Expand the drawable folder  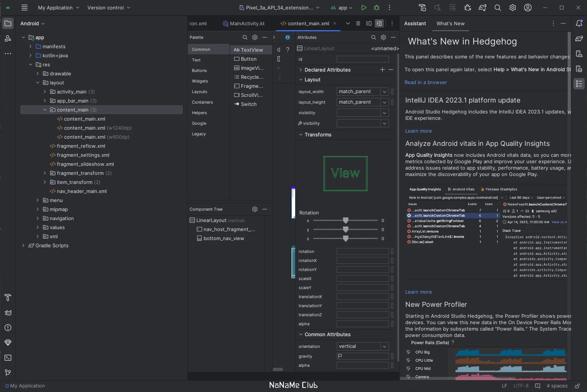(x=37, y=73)
